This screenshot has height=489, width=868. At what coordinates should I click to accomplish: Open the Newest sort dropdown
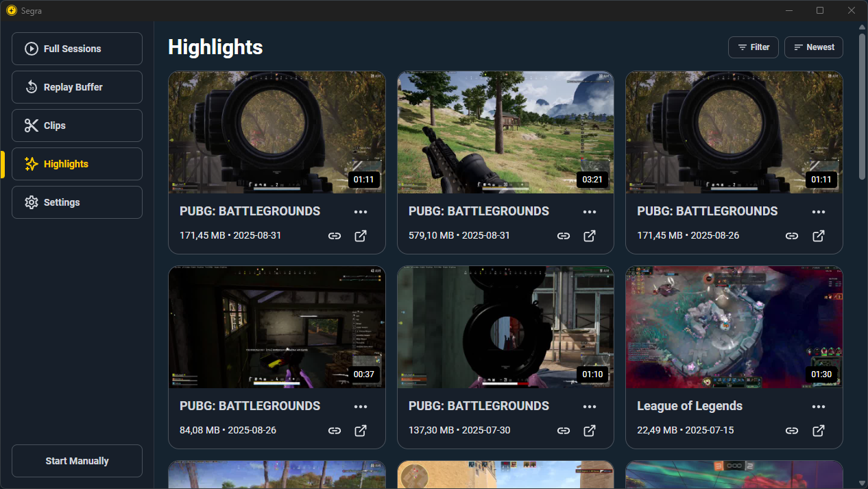click(814, 47)
